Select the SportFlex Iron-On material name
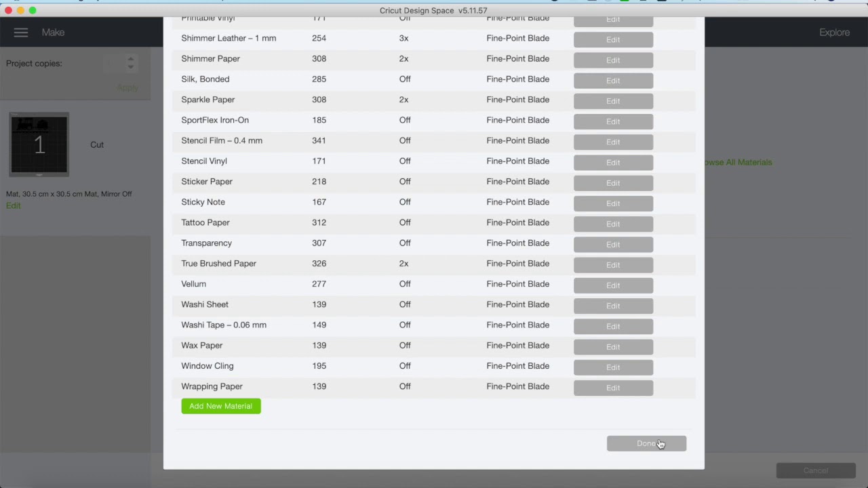Viewport: 868px width, 488px height. click(x=215, y=120)
